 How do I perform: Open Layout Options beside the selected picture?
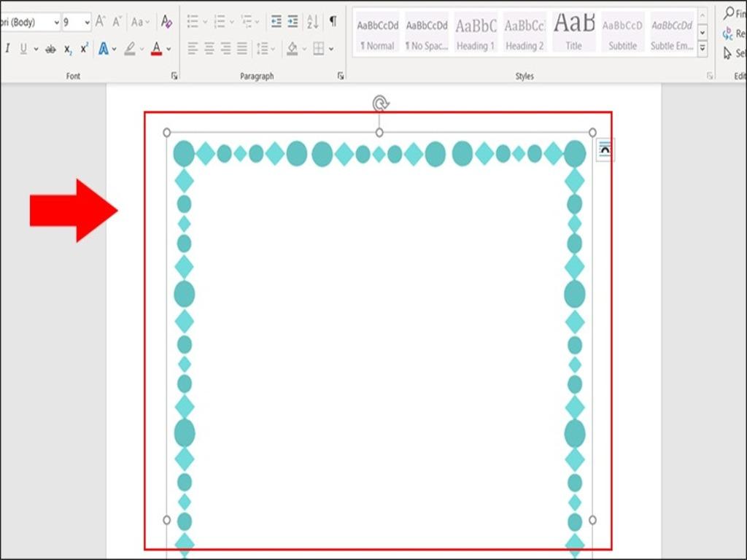coord(605,149)
